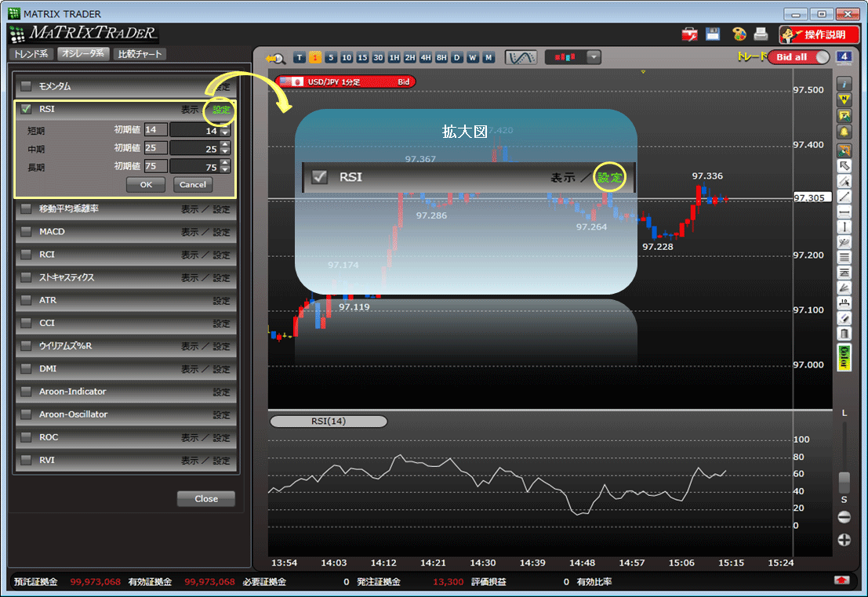
Task: Click the printer icon
Action: click(x=761, y=34)
